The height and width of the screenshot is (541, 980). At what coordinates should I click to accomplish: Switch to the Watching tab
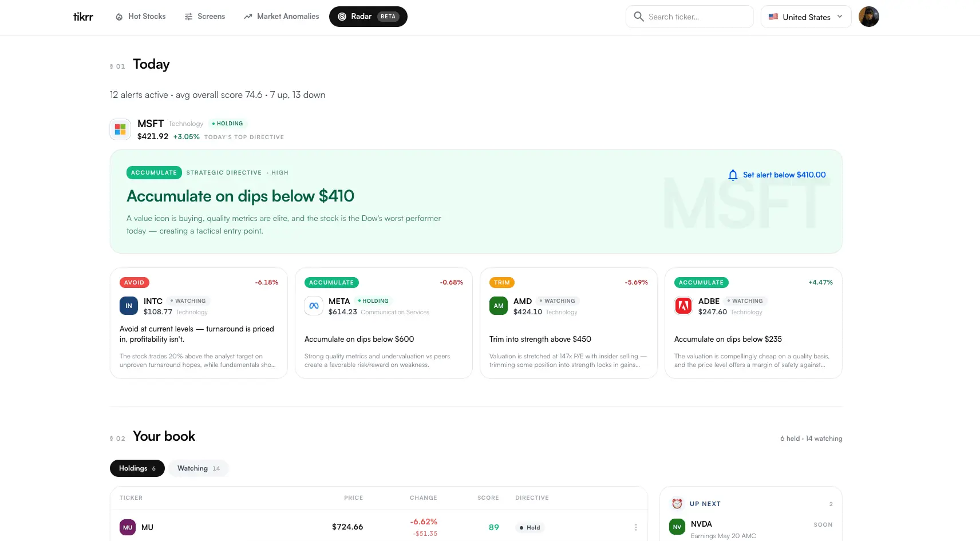(199, 468)
